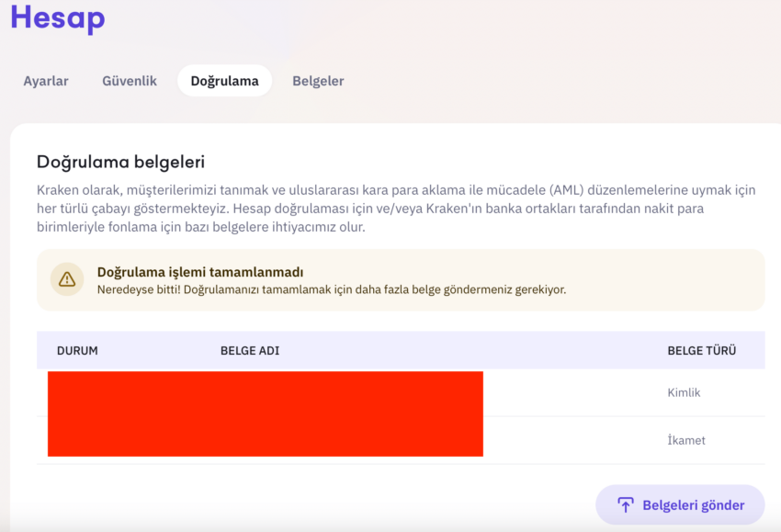
Task: Click the warning triangle icon in the banner
Action: (x=67, y=279)
